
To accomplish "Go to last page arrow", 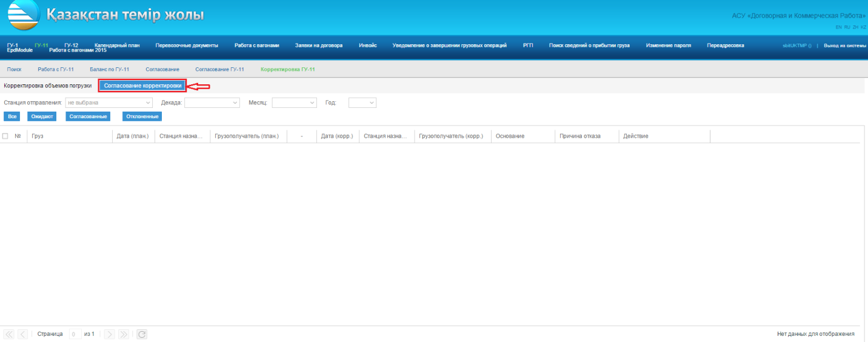I will [124, 334].
